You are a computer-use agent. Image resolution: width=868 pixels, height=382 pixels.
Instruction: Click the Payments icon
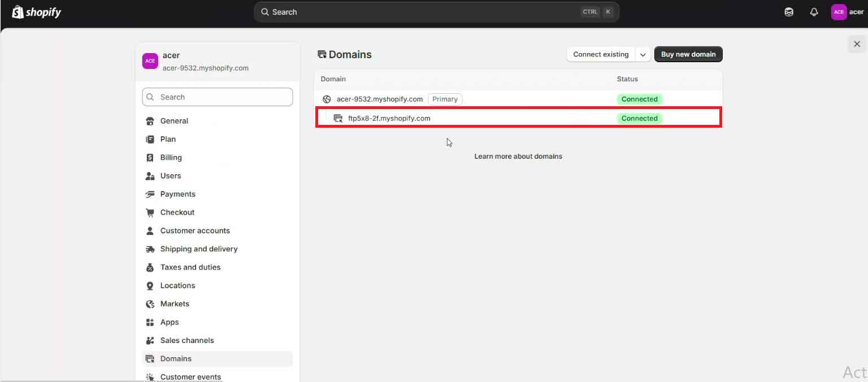(150, 194)
